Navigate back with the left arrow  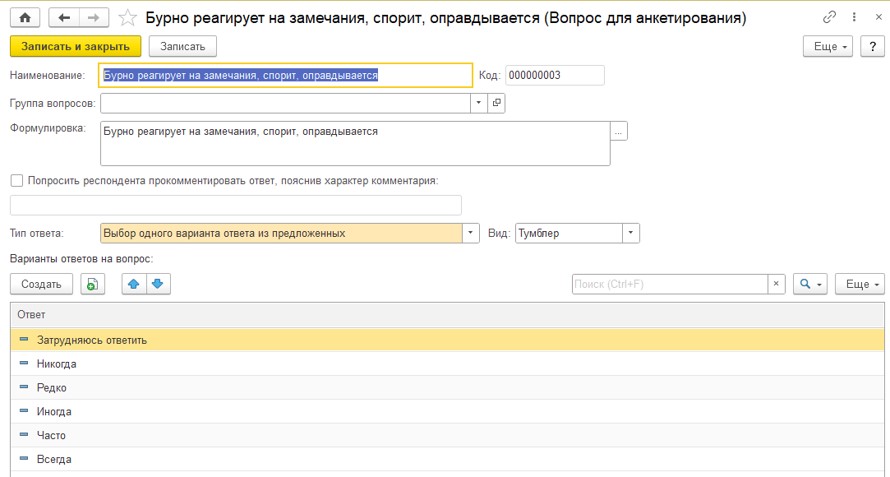(64, 18)
